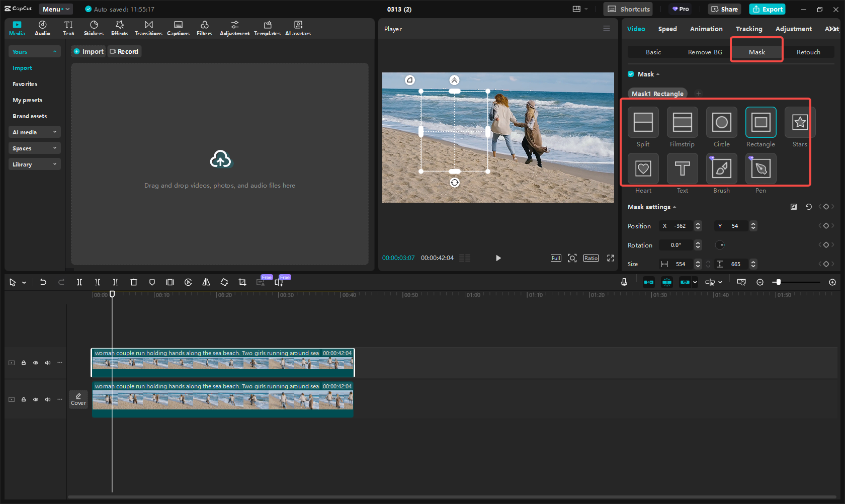Select the Circle mask shape
This screenshot has height=504, width=845.
(x=721, y=122)
